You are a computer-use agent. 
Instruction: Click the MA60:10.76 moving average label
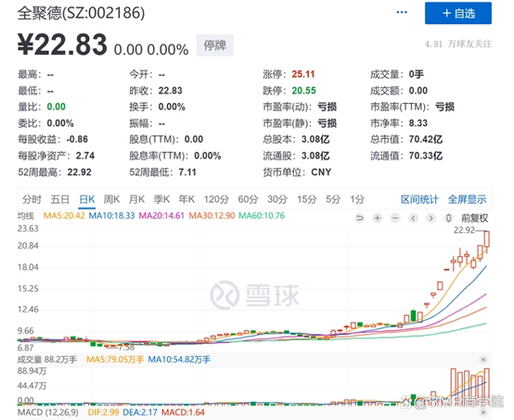click(x=261, y=216)
